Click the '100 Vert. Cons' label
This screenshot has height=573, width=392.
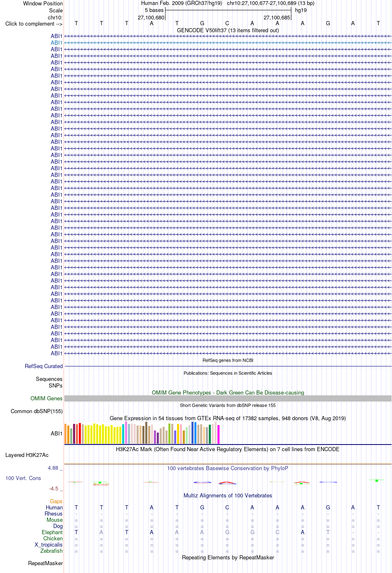(23, 478)
